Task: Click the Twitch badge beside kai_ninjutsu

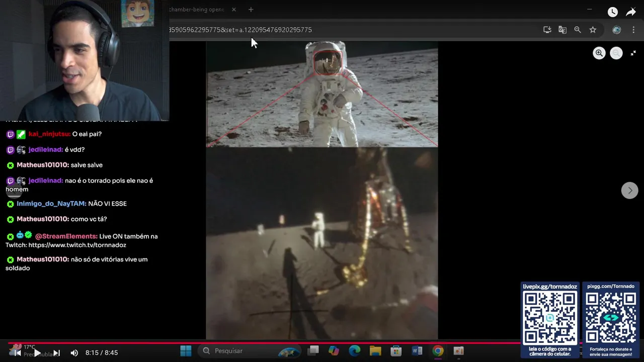Action: tap(10, 134)
